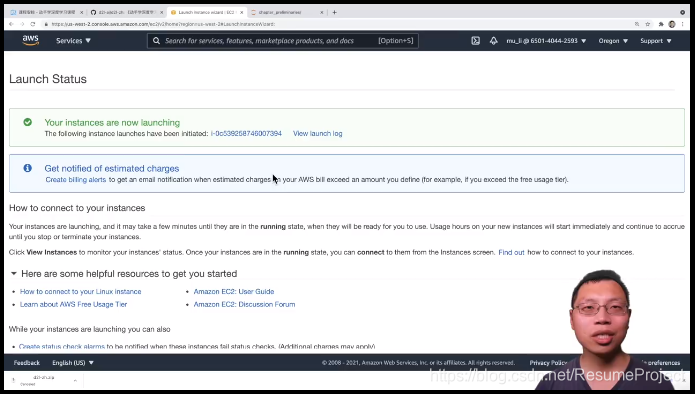Screen dimensions: 695x394
Task: Open Amazon EC2: Discussion Forum link
Action: [244, 304]
